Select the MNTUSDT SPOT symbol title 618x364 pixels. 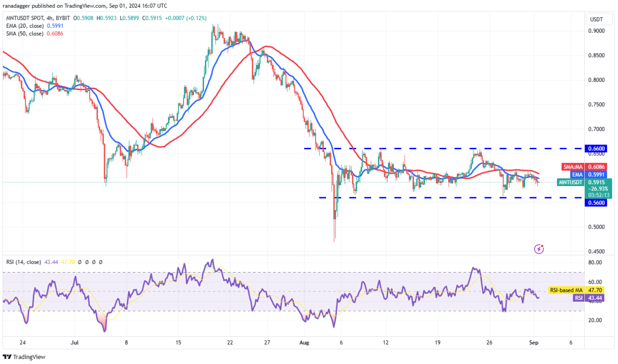(25, 18)
